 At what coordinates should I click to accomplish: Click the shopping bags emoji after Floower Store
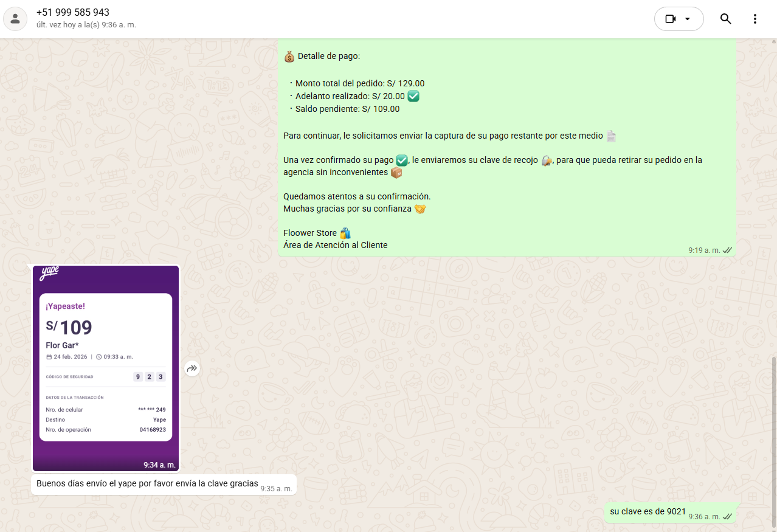pos(345,233)
